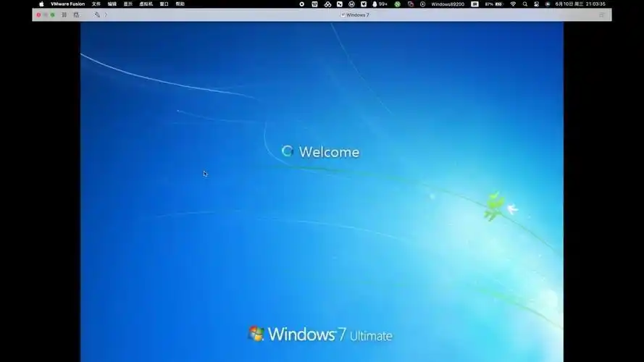Image resolution: width=644 pixels, height=362 pixels.
Task: Open the 帮助 menu
Action: tap(180, 4)
